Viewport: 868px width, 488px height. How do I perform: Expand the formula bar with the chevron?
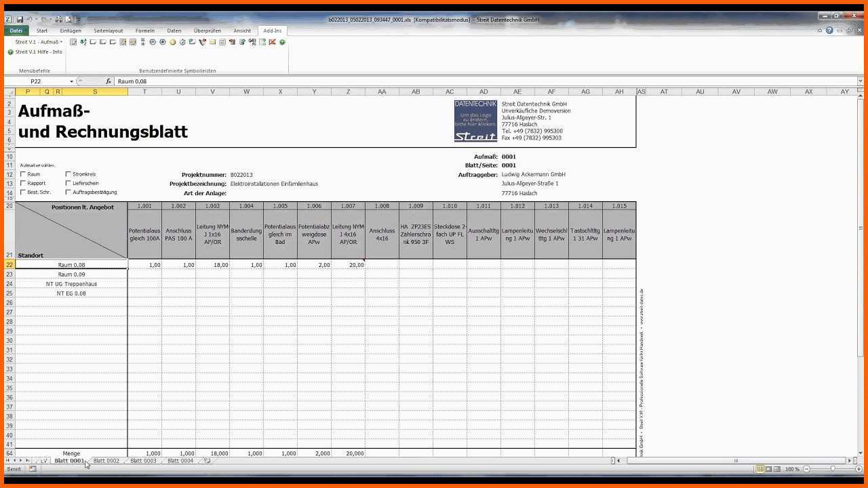click(x=861, y=81)
